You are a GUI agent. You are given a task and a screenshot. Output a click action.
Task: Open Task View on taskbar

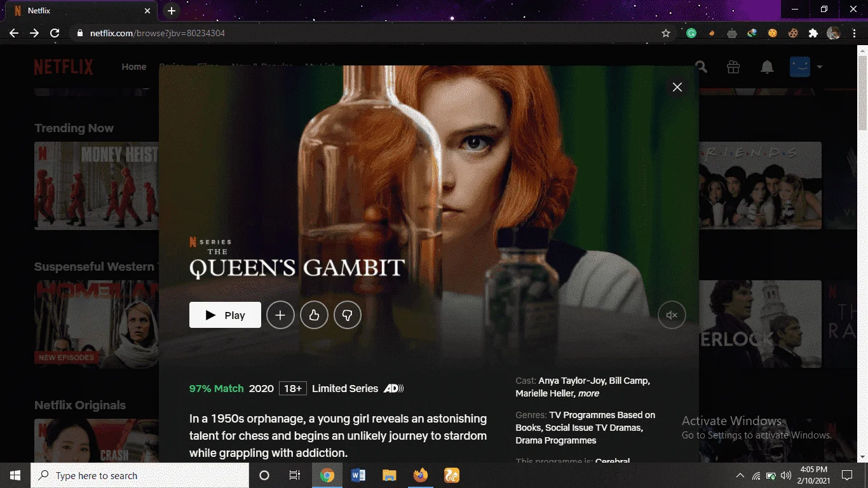point(295,475)
